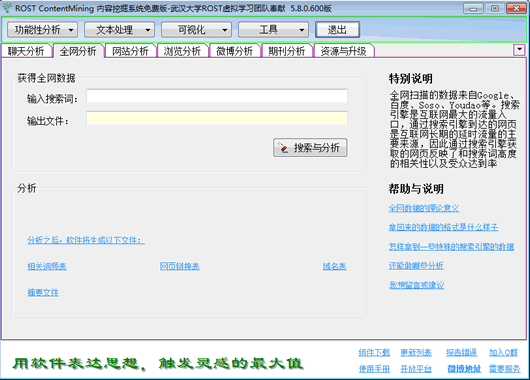Click the 报告错误 footer link
This screenshot has height=380, width=530.
pos(462,353)
